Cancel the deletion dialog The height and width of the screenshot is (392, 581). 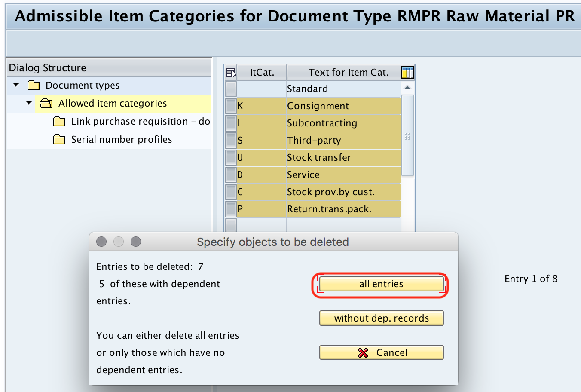click(381, 352)
